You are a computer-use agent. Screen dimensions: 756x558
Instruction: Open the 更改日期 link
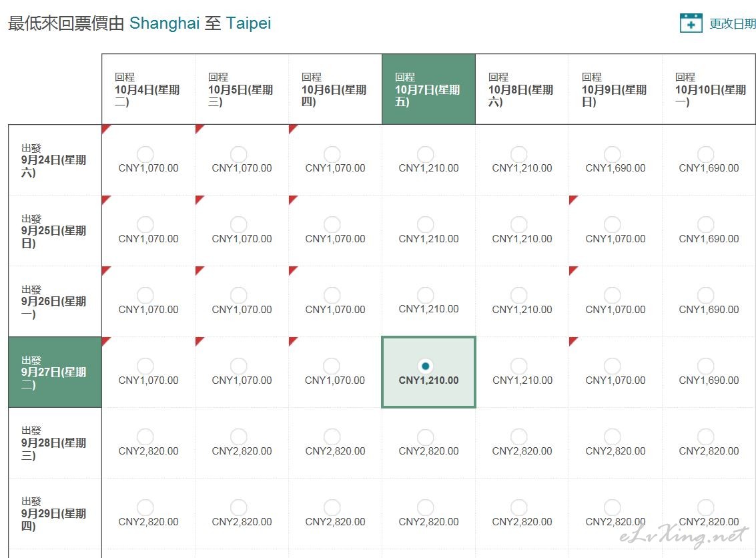[733, 23]
